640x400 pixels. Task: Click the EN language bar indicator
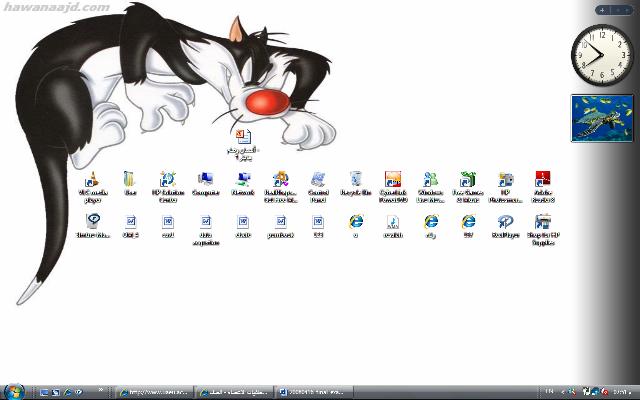549,392
